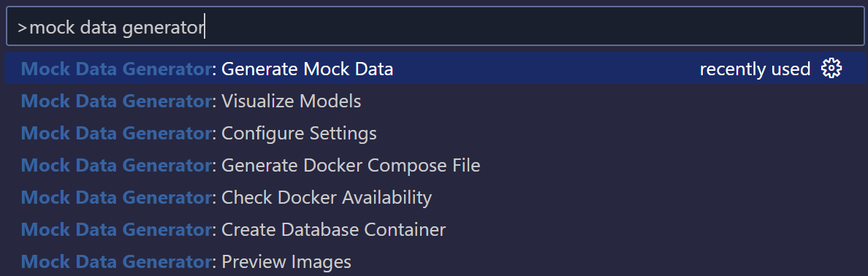Choose the Configure Settings command

click(435, 133)
